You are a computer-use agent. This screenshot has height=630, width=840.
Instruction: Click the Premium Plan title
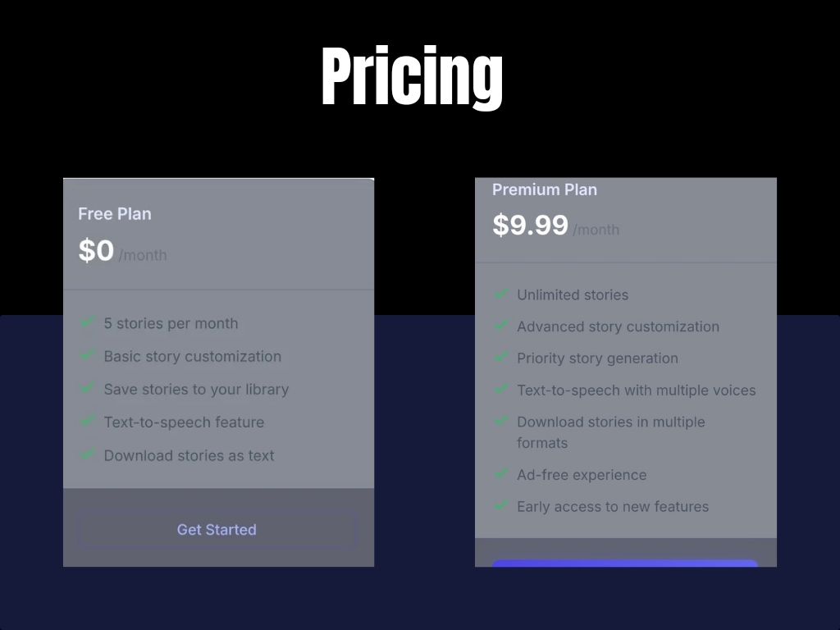[x=545, y=189]
